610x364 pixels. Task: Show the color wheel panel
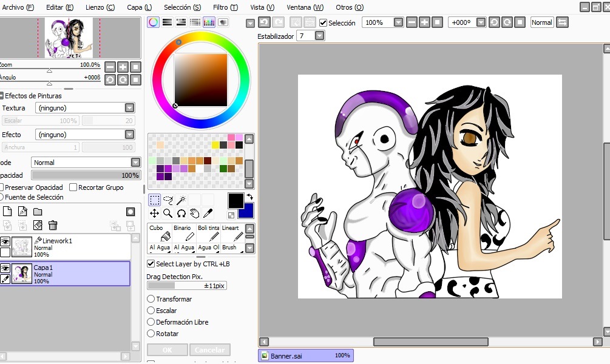tap(154, 22)
